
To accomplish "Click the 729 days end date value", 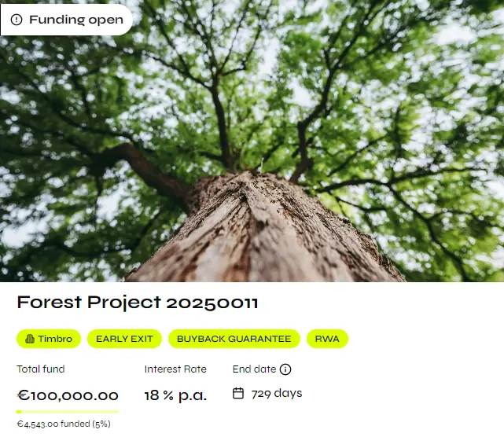I will [277, 393].
